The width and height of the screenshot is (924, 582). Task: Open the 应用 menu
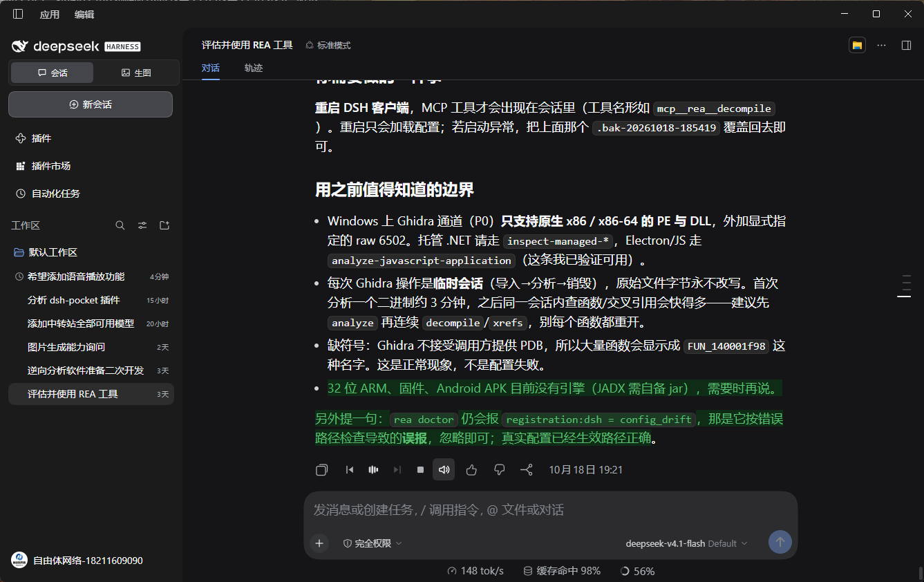[x=50, y=14]
